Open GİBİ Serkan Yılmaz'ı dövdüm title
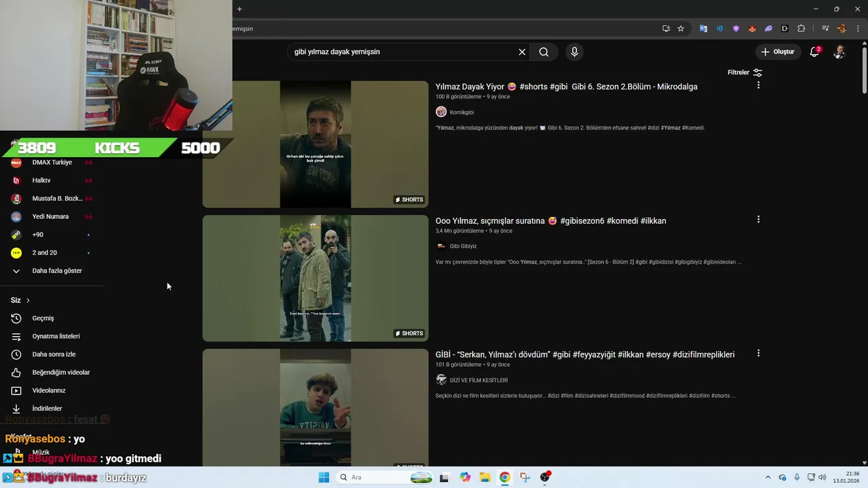 click(x=585, y=354)
